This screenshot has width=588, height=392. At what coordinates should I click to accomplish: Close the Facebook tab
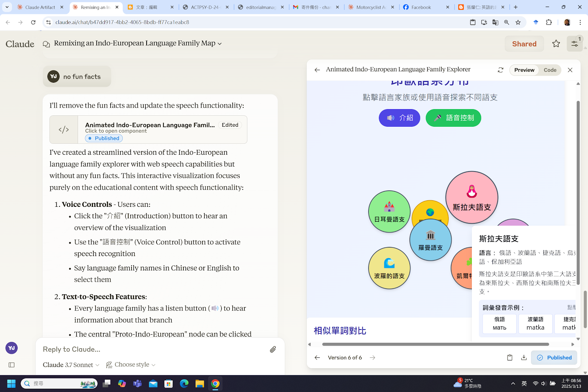[x=448, y=7]
